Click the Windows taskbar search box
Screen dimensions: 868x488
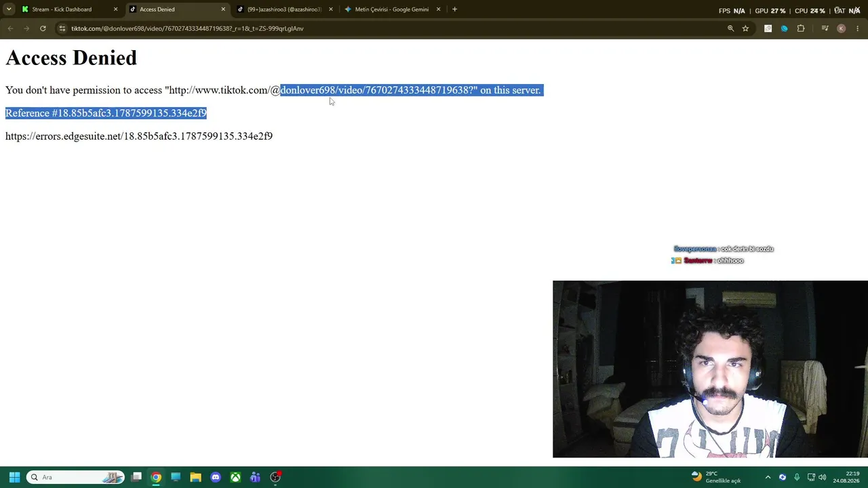75,477
